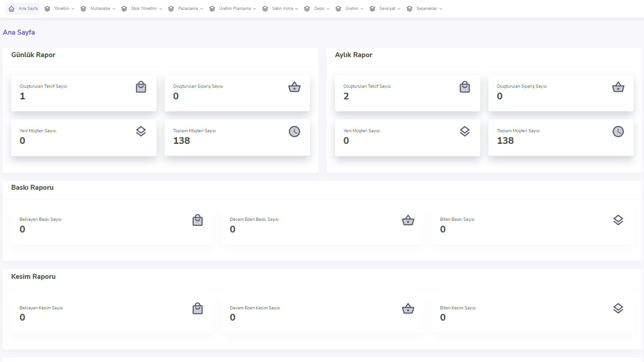Click clock icon in Günlük Rapor Toplam Müşteri card
This screenshot has width=644, height=362.
(294, 131)
